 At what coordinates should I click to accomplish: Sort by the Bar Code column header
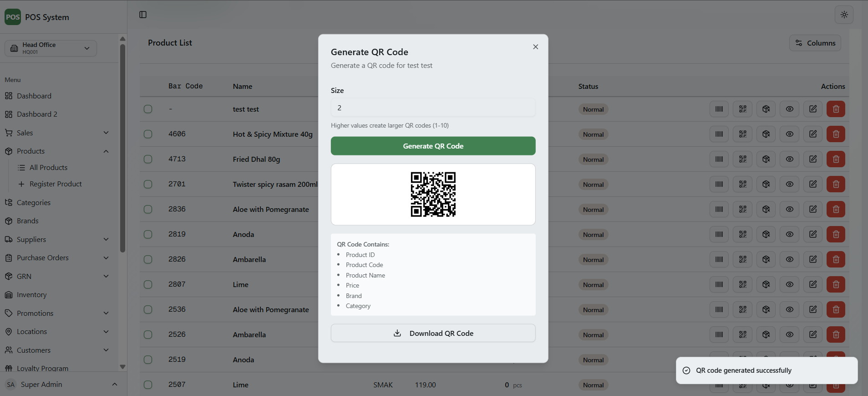pyautogui.click(x=185, y=86)
